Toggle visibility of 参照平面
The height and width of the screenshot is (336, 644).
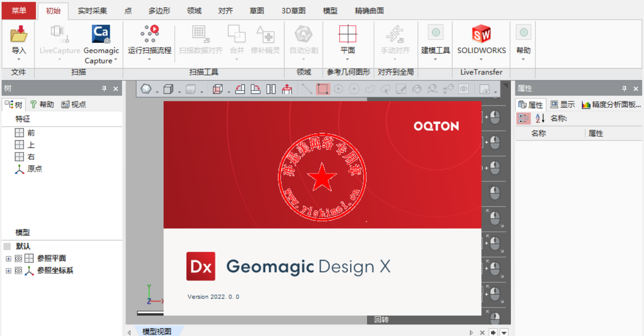pos(19,258)
